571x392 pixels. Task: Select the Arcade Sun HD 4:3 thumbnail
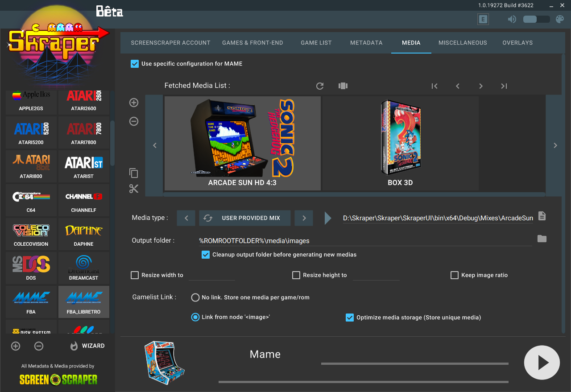(243, 143)
